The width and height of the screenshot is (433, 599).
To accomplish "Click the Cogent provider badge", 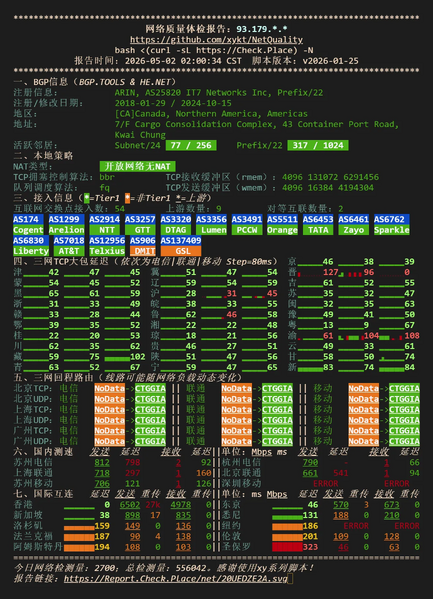I will coord(28,230).
